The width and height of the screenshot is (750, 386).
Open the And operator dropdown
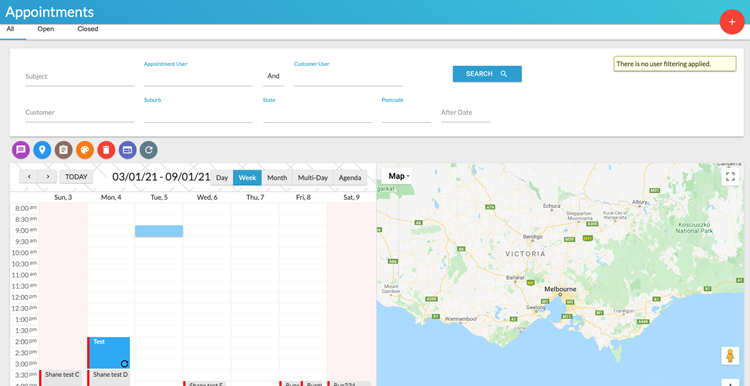273,76
